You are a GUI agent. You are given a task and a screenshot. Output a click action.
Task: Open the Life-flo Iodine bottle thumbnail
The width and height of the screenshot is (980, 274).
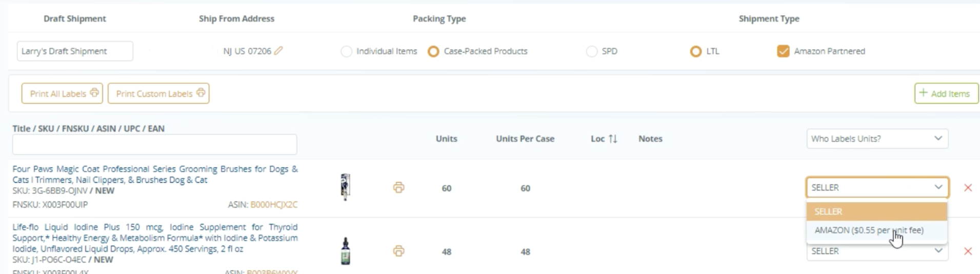point(346,251)
